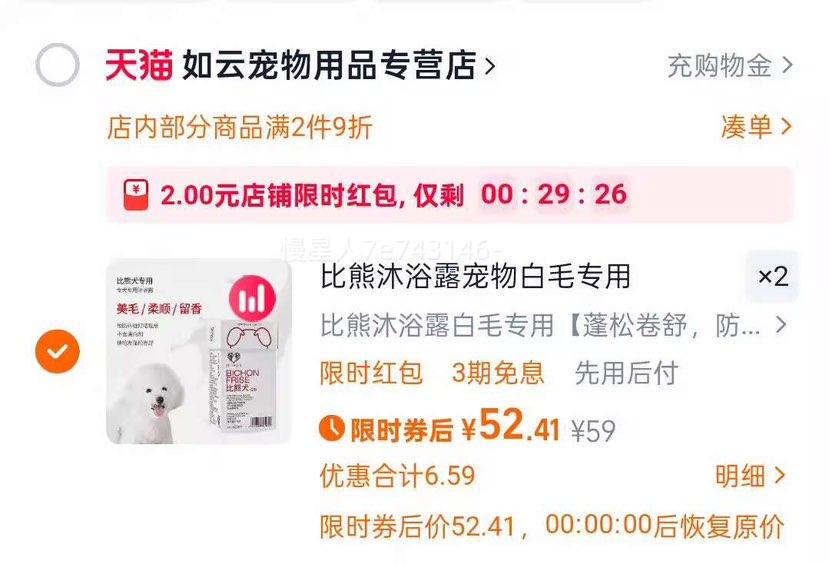Expand the product variant selector 比熊沐浴露白毛专用
Screen dimensions: 829x564
[553, 325]
